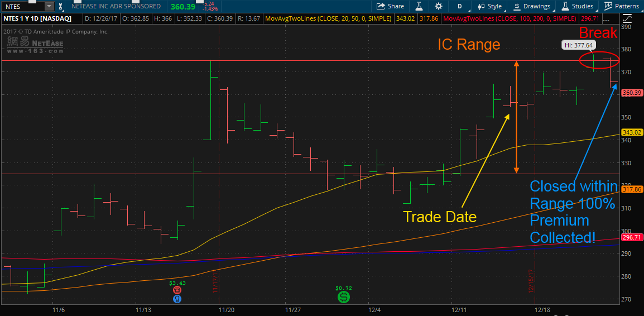Image resolution: width=644 pixels, height=316 pixels.
Task: Click the symbol link clipboard icon
Action: [x=61, y=6]
